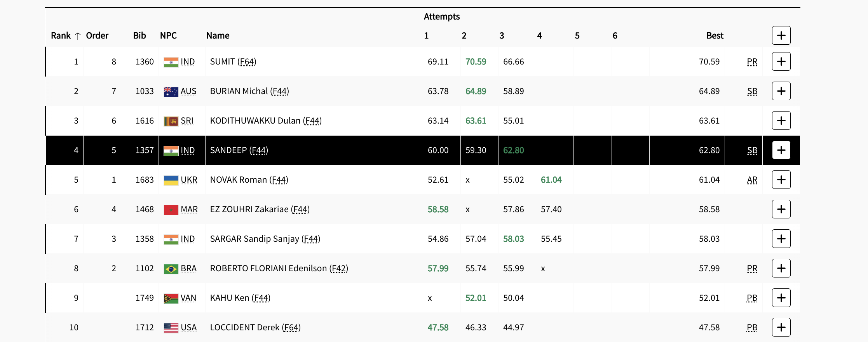The height and width of the screenshot is (342, 868).
Task: Click India flag icon in SUMIT row
Action: click(171, 62)
